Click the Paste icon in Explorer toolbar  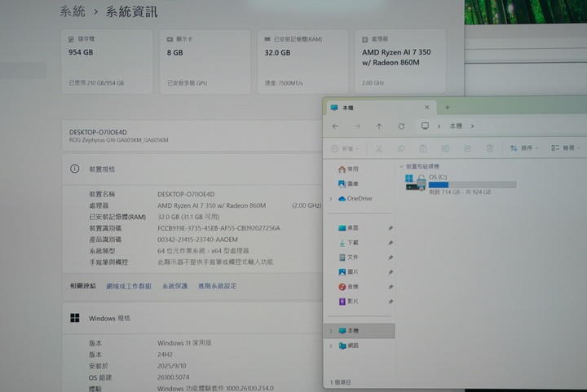point(423,148)
